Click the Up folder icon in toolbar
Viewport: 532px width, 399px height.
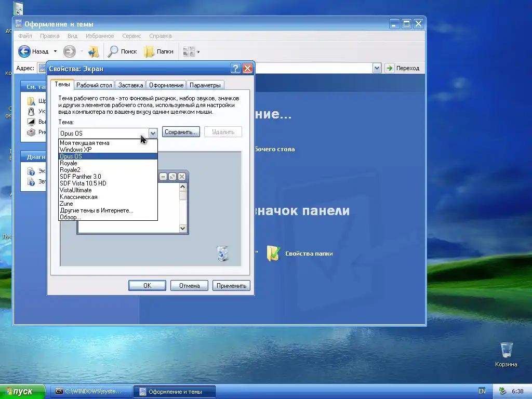click(x=94, y=51)
